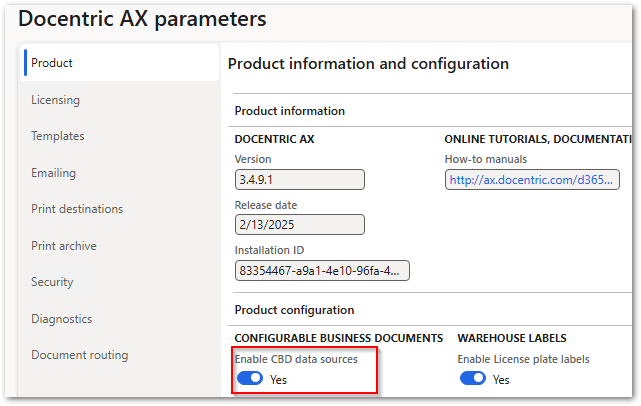641x406 pixels.
Task: Select the Product tab in sidebar
Action: [x=52, y=63]
